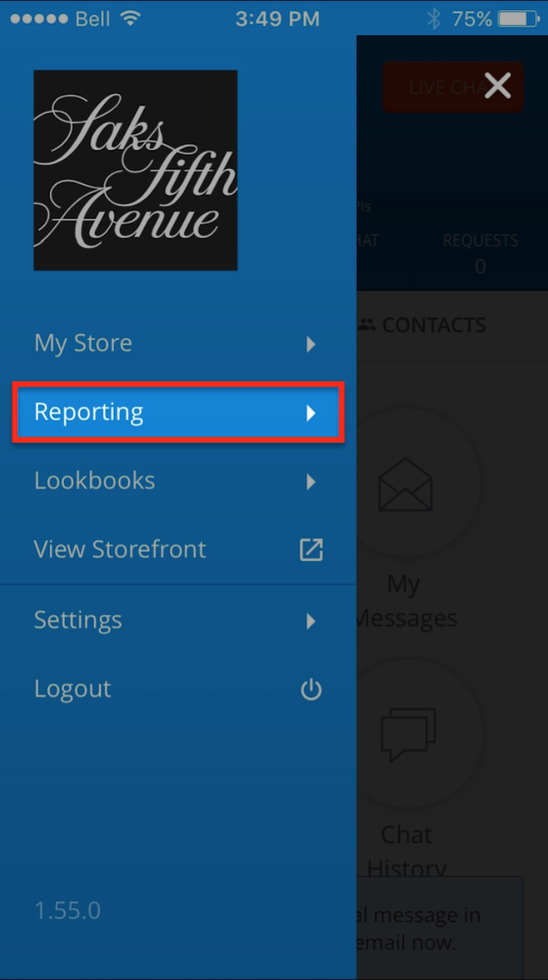Expand the Lookbooks arrow
The image size is (548, 980).
[311, 481]
